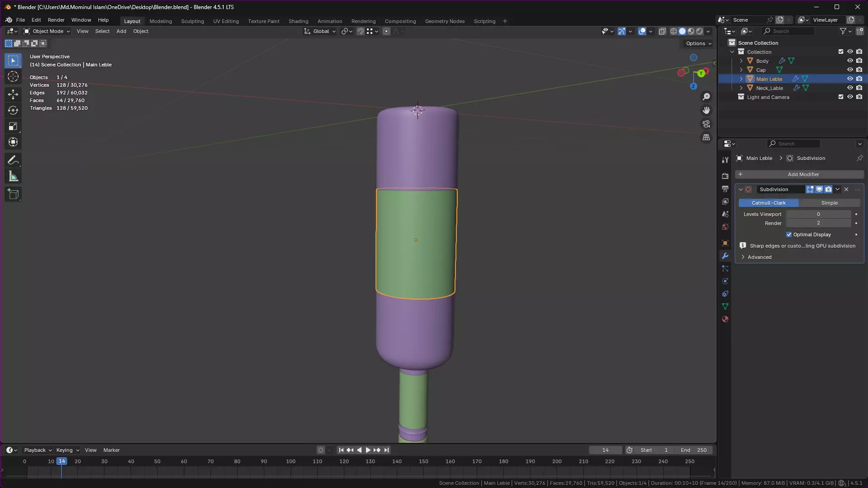Toggle Light and Camera collection exclusion checkbox
The width and height of the screenshot is (868, 488).
(841, 97)
